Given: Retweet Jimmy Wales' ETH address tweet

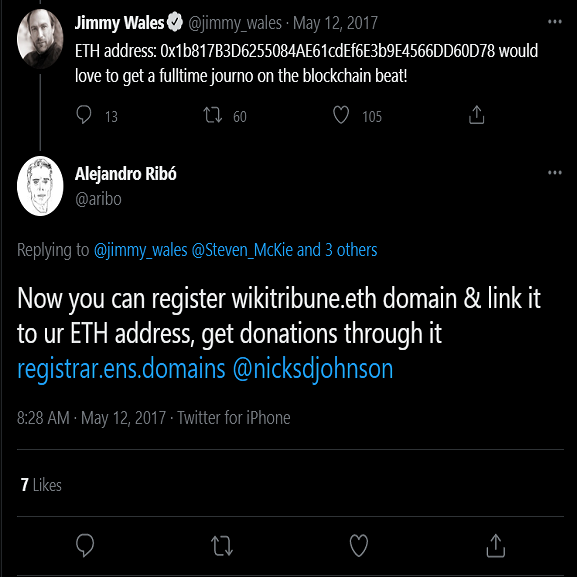Looking at the screenshot, I should pyautogui.click(x=213, y=115).
